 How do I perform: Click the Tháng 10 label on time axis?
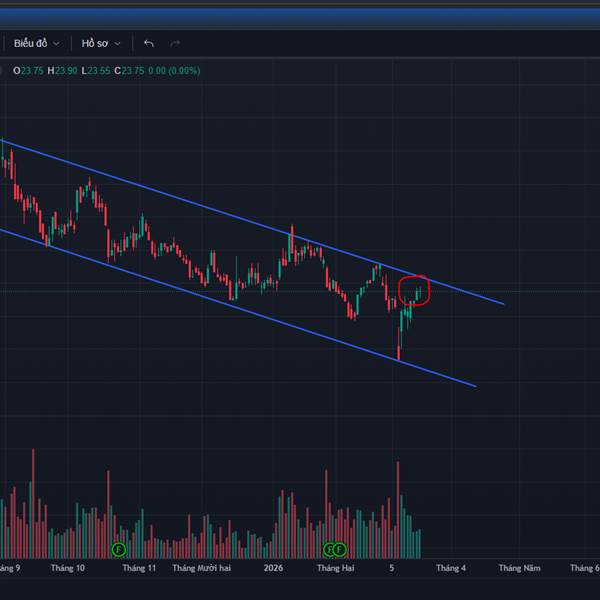click(68, 568)
